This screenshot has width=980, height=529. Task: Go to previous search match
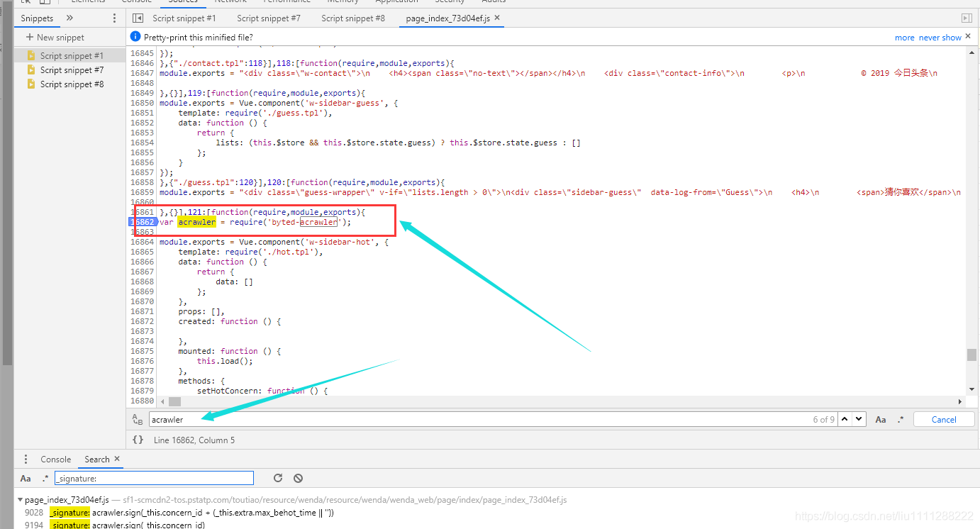[845, 420]
